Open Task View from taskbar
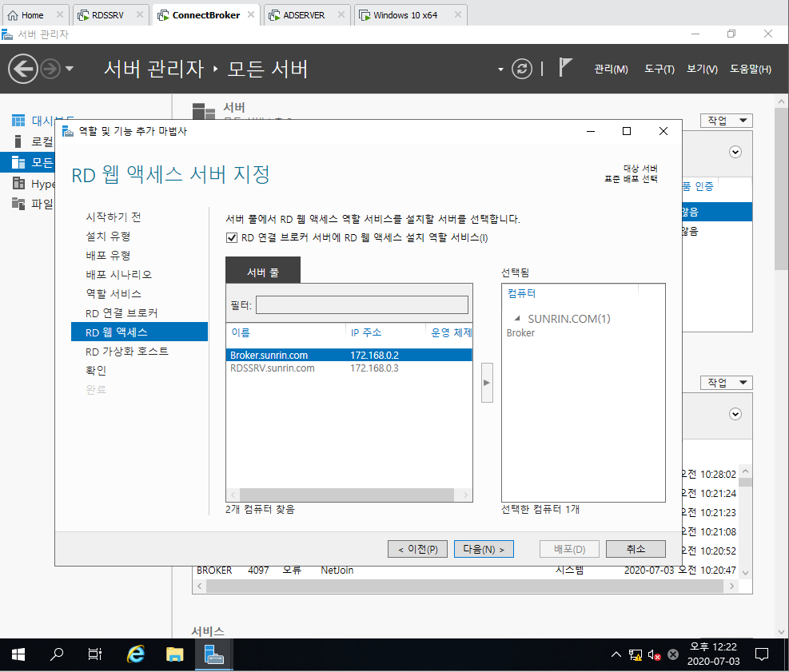 pos(94,654)
